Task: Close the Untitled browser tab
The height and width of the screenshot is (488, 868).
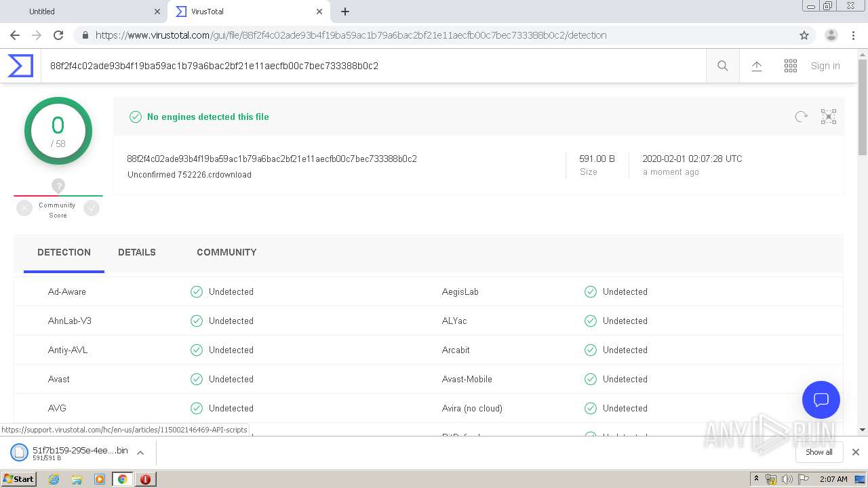Action: click(157, 12)
